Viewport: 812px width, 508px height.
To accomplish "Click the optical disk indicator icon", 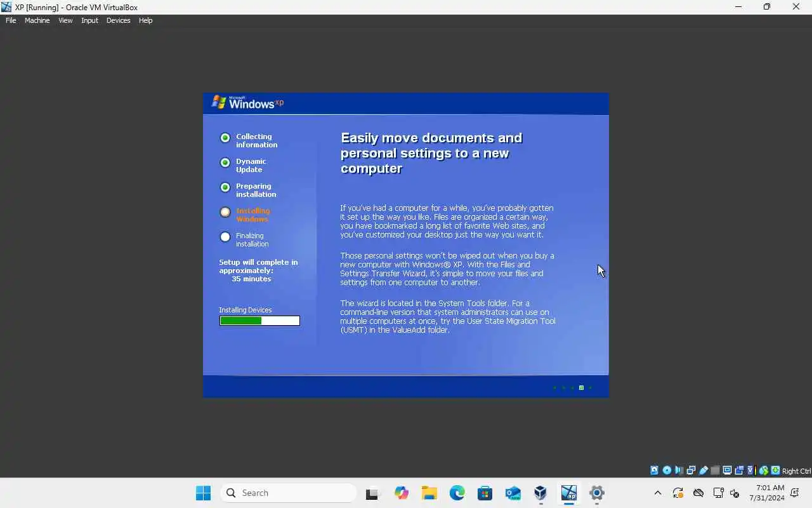I will 667,471.
